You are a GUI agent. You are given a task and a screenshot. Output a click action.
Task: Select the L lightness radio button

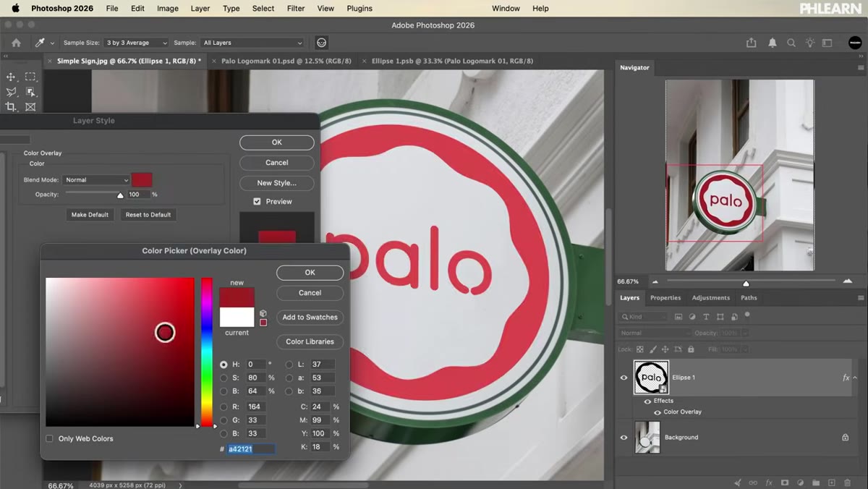tap(289, 365)
